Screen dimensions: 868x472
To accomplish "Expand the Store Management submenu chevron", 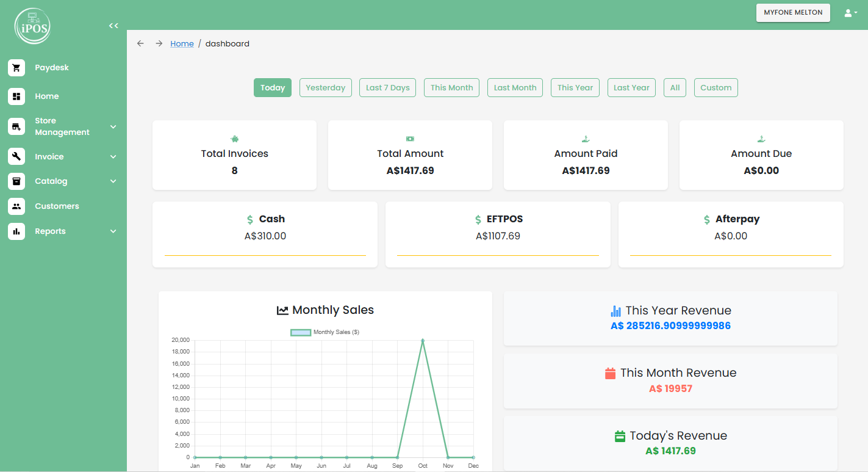I will coord(113,126).
